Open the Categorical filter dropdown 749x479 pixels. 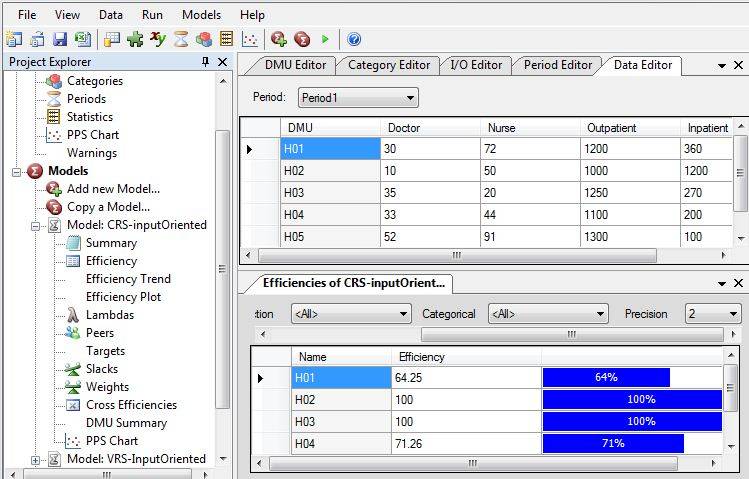point(547,314)
